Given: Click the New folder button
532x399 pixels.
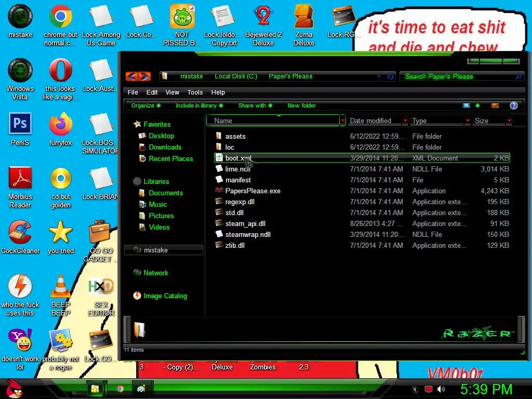Looking at the screenshot, I should (302, 105).
